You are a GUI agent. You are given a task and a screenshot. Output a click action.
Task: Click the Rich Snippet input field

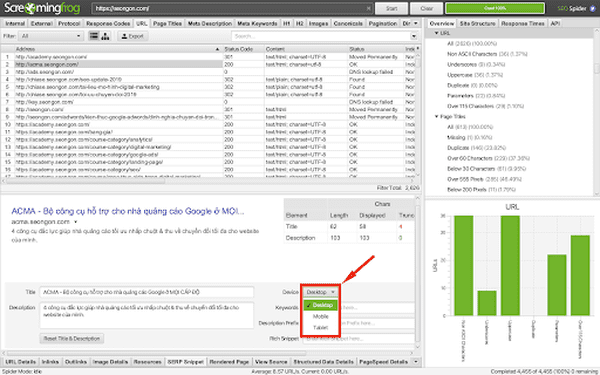point(359,339)
